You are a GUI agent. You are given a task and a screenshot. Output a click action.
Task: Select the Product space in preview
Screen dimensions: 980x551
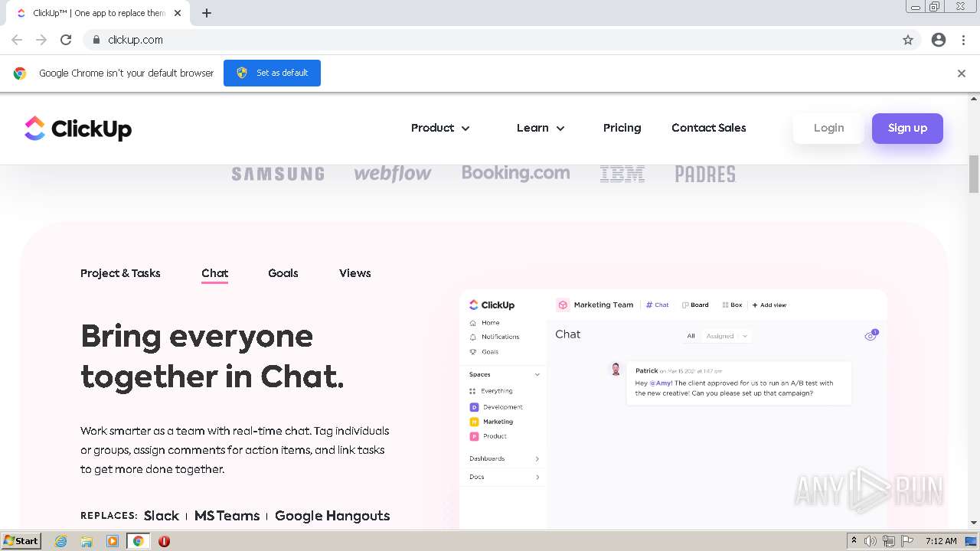(488, 436)
